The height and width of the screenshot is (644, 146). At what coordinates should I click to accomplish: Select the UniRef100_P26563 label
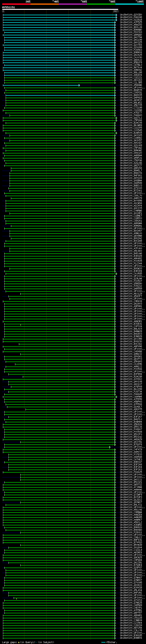[x=131, y=50]
